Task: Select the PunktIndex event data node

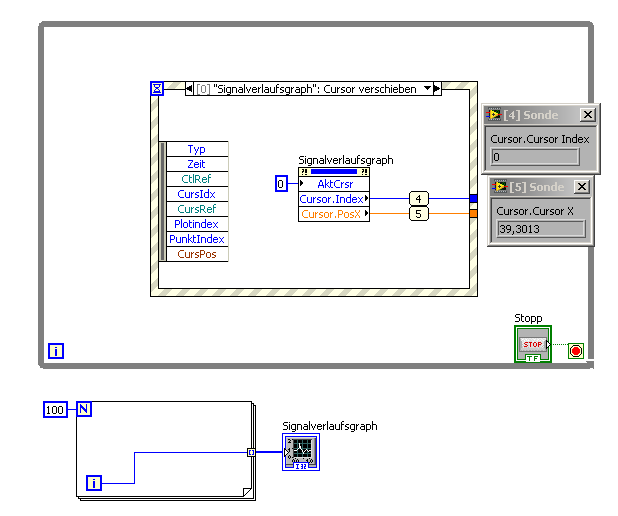Action: coord(197,239)
